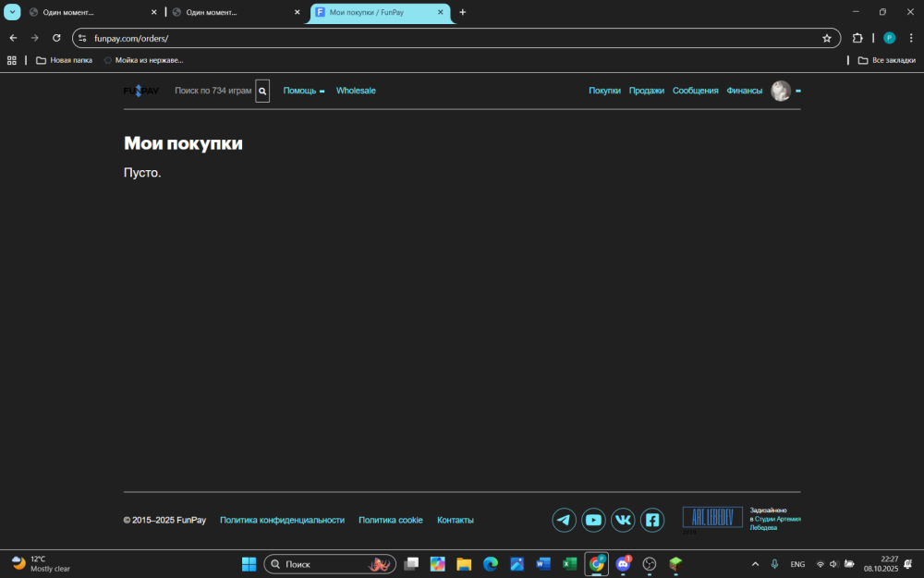Open Сообщения section

pyautogui.click(x=696, y=91)
